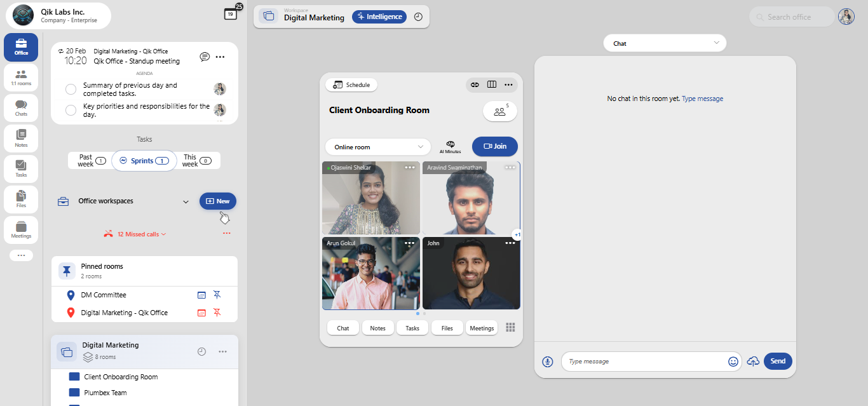Check the 'Key priorities' agenda circle
Viewport: 868px width, 406px height.
pyautogui.click(x=71, y=111)
